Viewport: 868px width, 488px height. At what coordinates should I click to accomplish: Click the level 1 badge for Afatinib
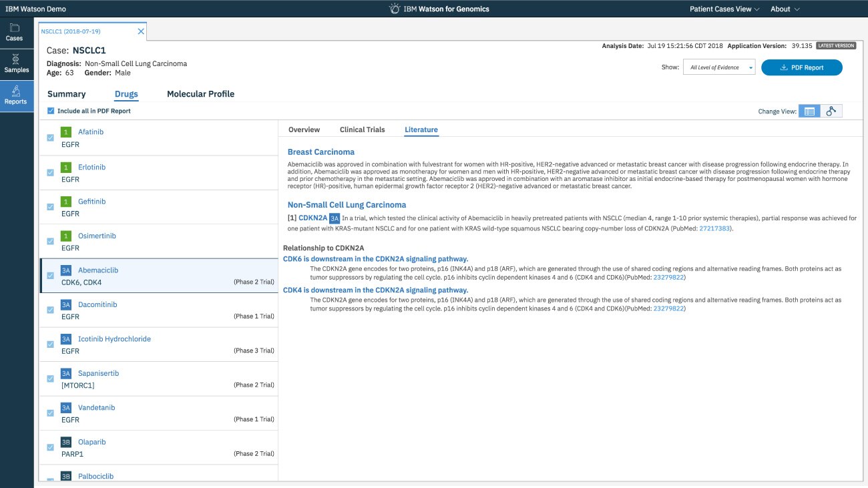point(66,132)
